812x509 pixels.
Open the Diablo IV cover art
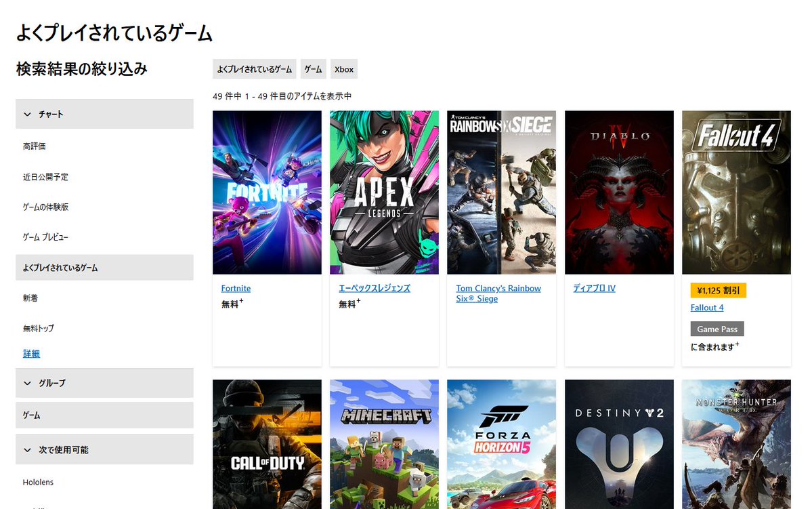[x=620, y=192]
